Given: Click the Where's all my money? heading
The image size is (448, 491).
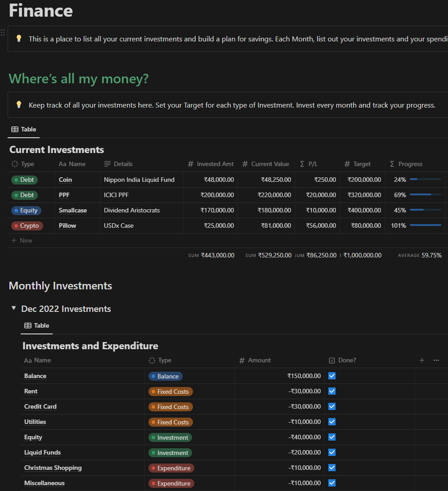Looking at the screenshot, I should click(79, 79).
